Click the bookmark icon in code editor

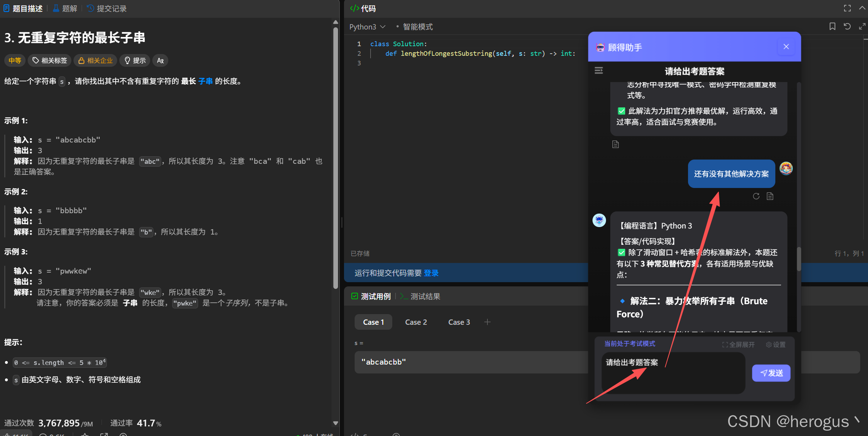click(x=832, y=27)
